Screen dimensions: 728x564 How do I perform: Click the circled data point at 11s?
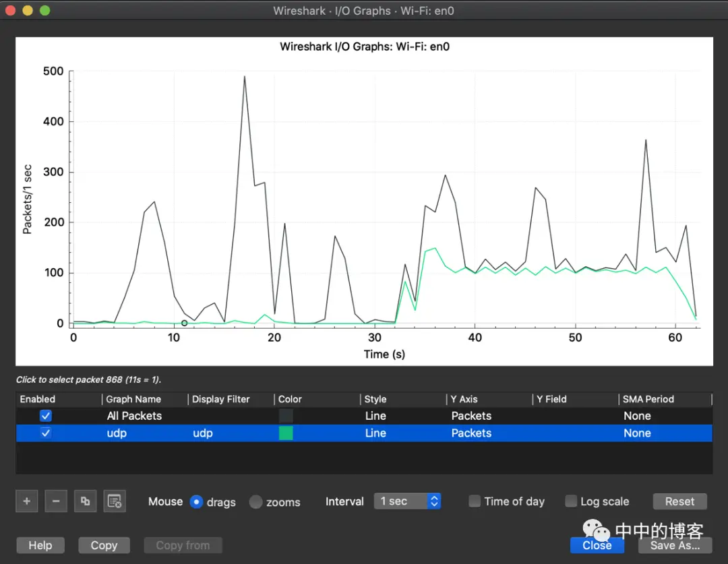click(x=184, y=323)
